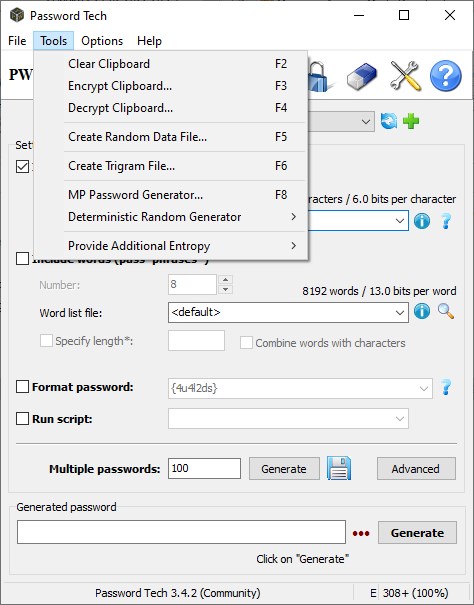Choose Decrypt Clipboard... menu entry

pos(171,108)
